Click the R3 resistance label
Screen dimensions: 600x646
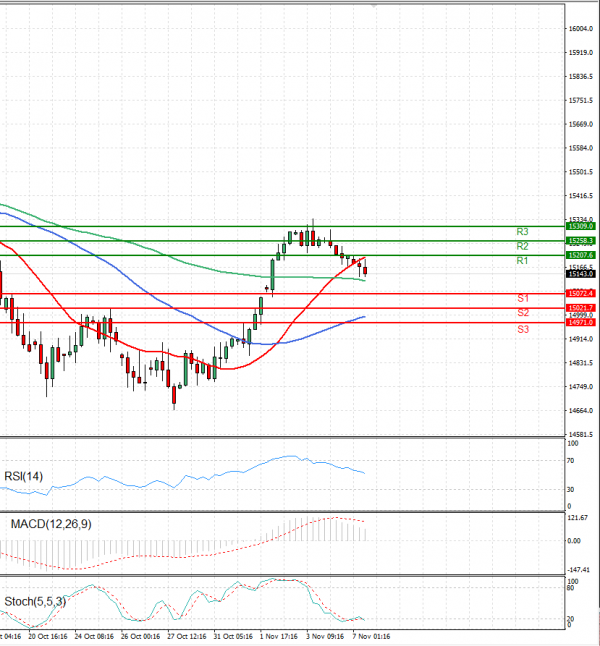click(x=522, y=232)
